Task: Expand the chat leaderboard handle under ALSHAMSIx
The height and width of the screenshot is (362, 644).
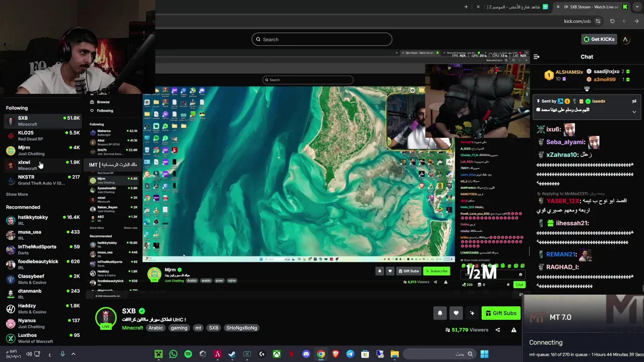Action: coord(587,89)
